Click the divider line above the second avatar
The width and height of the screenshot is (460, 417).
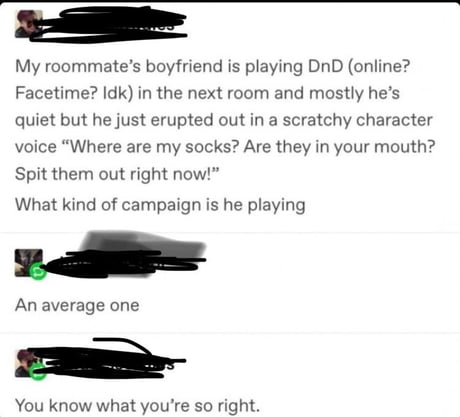tap(230, 232)
